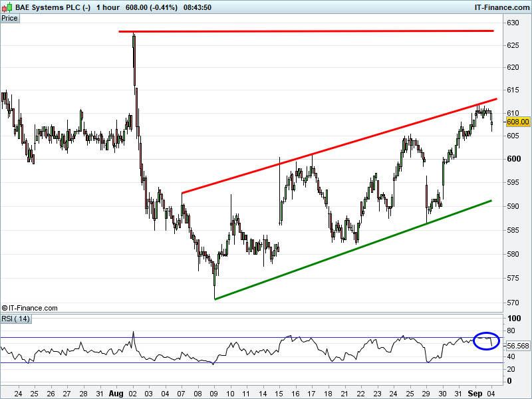Click the 22 date label on the time axis
This screenshot has height=399, width=532.
pyautogui.click(x=360, y=394)
